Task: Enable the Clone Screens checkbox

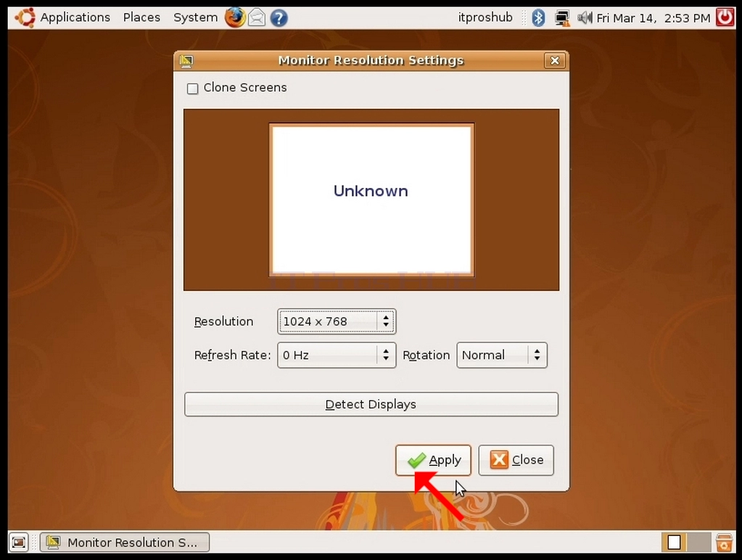Action: tap(193, 88)
